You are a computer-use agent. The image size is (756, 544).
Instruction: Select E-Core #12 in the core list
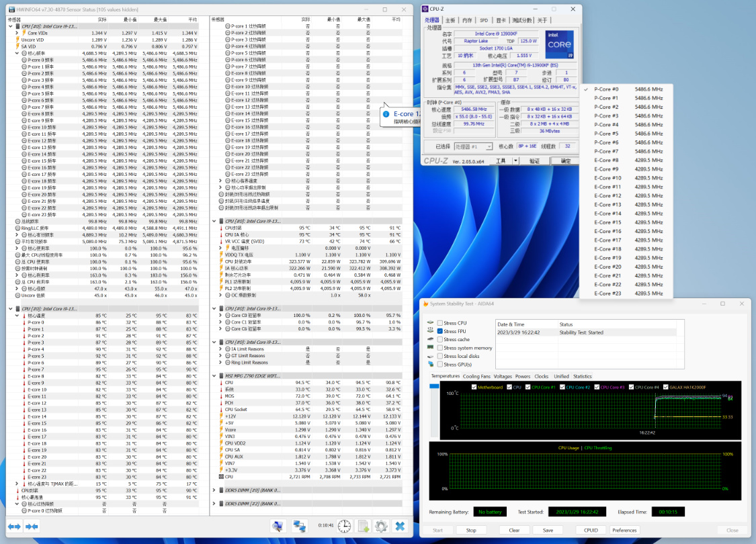[x=607, y=195]
